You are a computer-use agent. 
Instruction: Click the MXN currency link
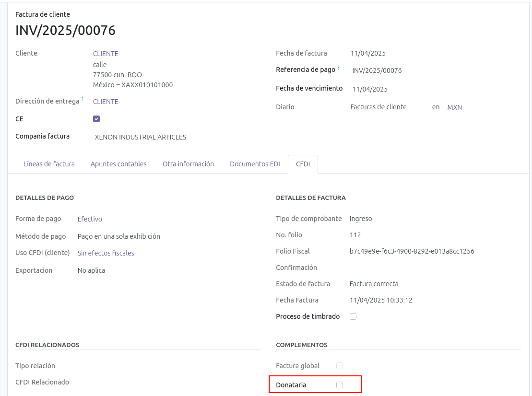[x=454, y=107]
